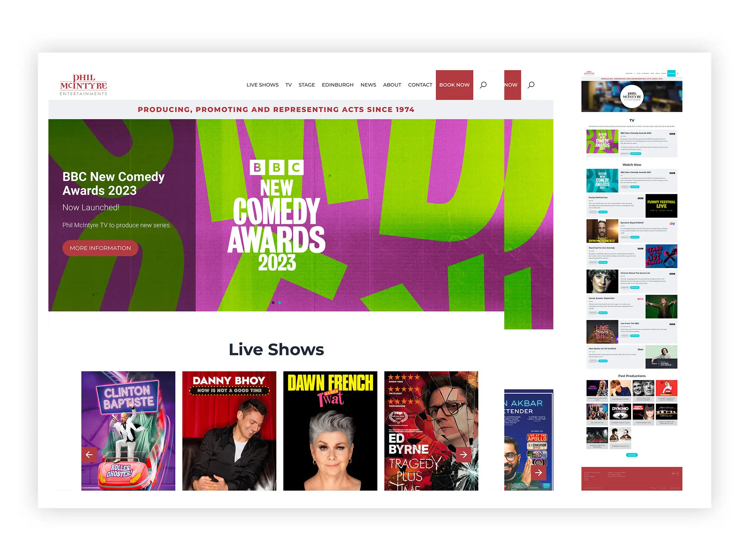This screenshot has width=748, height=560.
Task: Click the Netflix logo on James Acaster card
Action: (640, 299)
